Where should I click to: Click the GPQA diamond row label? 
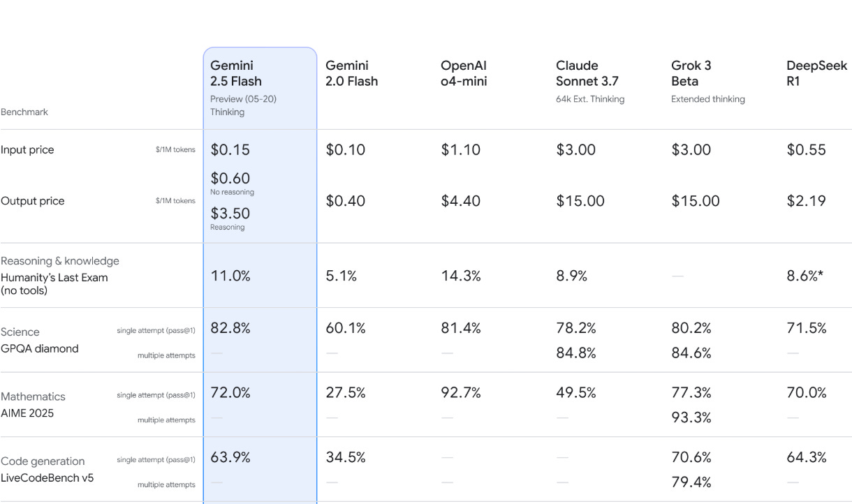pos(40,348)
